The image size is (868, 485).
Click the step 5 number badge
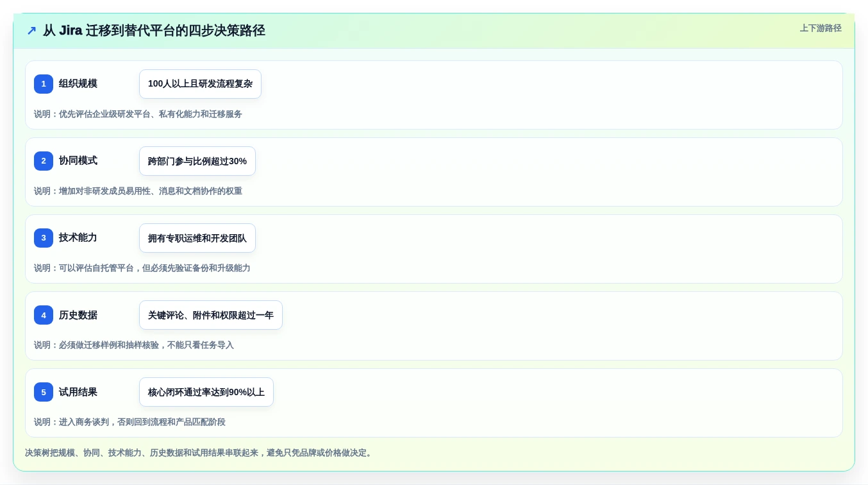(x=44, y=392)
